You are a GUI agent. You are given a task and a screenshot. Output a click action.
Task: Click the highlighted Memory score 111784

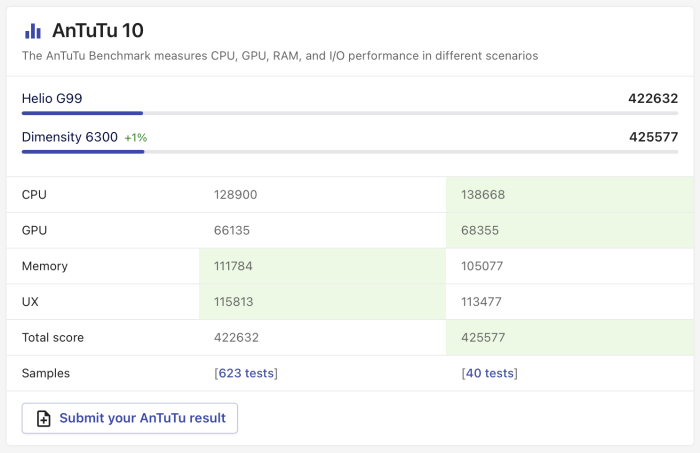click(x=236, y=266)
